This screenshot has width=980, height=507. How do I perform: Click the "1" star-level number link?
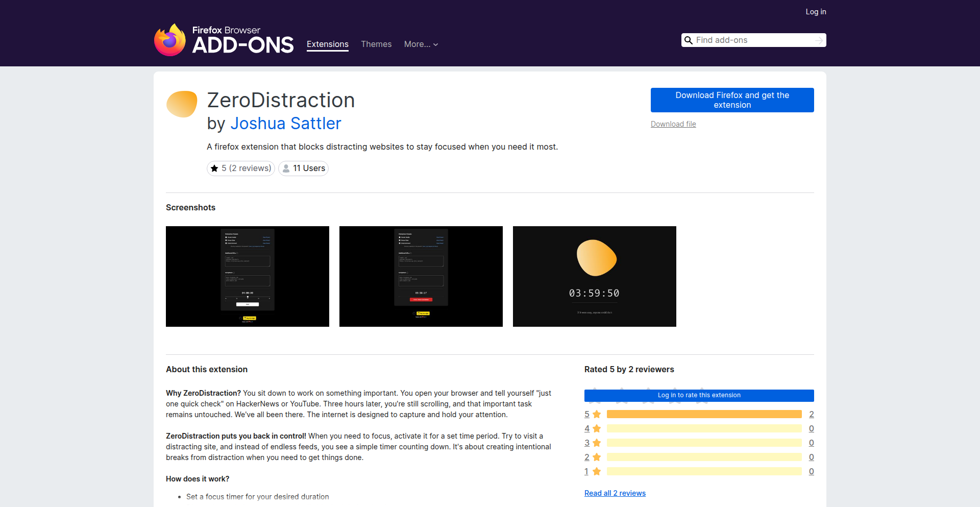586,471
